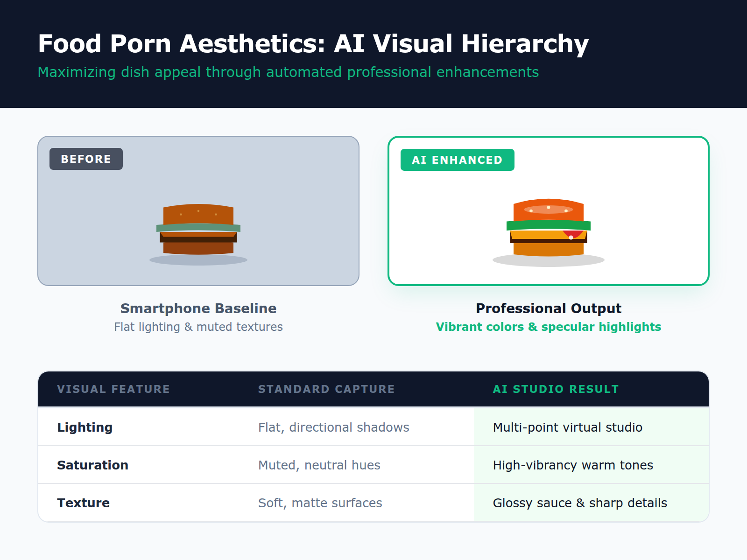Click the Vibrant colors & specular highlights link
Viewport: 747px width, 560px height.
click(549, 327)
